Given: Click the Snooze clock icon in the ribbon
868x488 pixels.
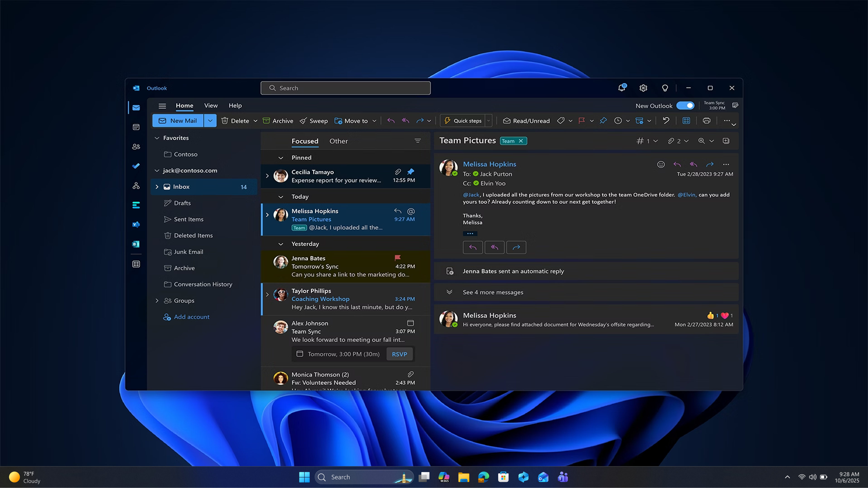Looking at the screenshot, I should tap(618, 120).
